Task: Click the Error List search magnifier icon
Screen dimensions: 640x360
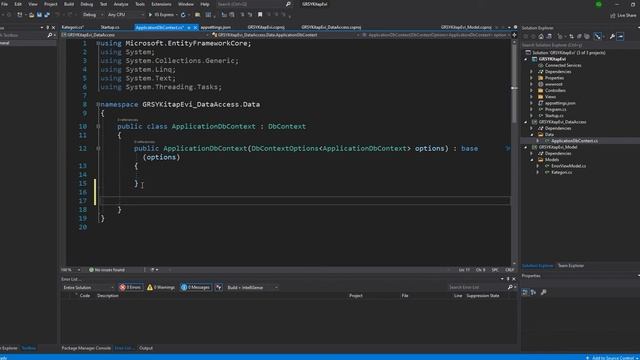Action: pos(510,287)
